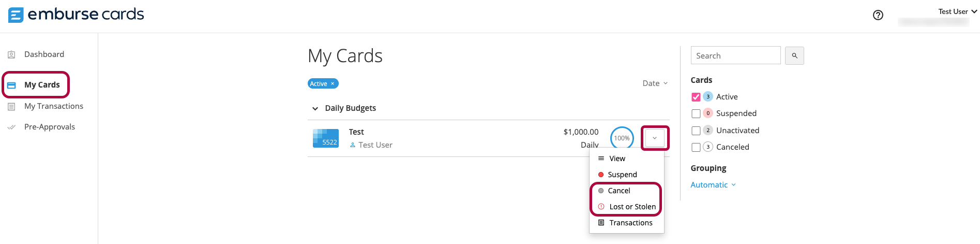Viewport: 980px width, 244px height.
Task: Click into the Search input field
Action: click(735, 55)
